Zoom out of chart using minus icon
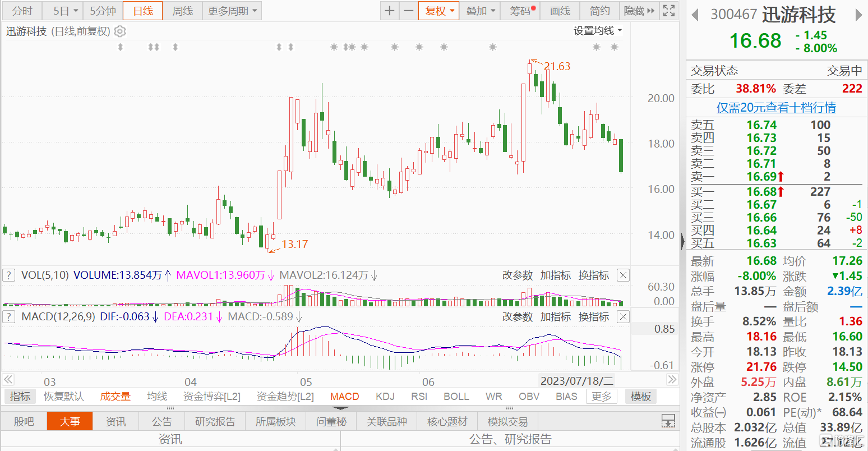This screenshot has height=451, width=868. 408,10
